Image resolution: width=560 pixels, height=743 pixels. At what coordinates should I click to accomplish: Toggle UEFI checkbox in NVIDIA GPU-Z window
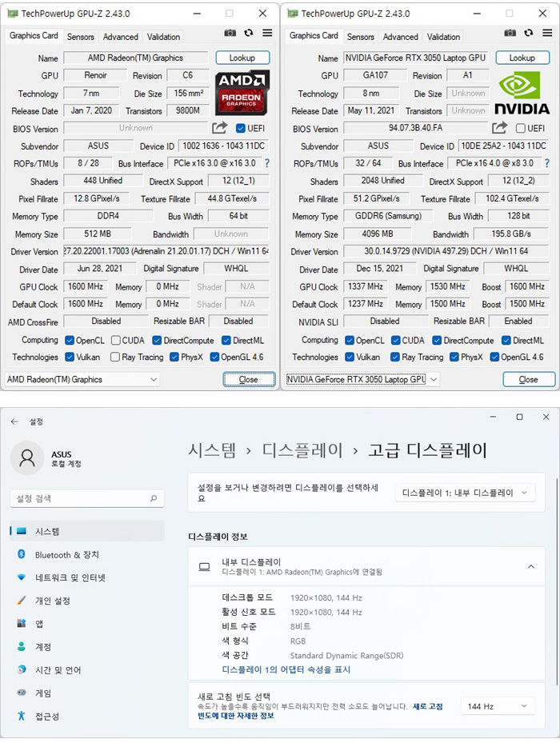(x=521, y=128)
